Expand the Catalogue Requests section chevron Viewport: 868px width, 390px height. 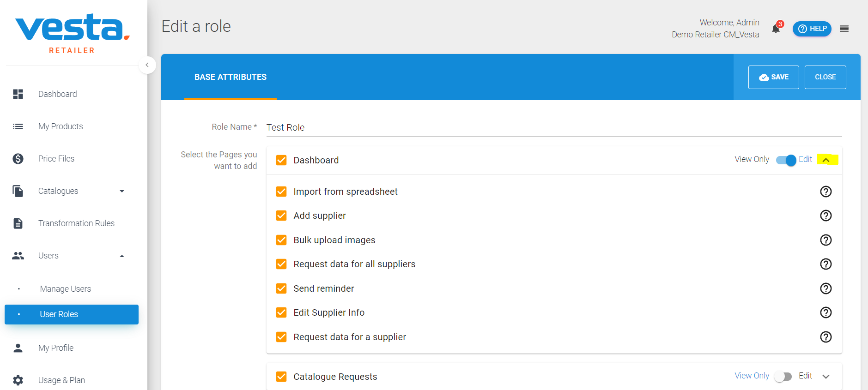tap(826, 377)
